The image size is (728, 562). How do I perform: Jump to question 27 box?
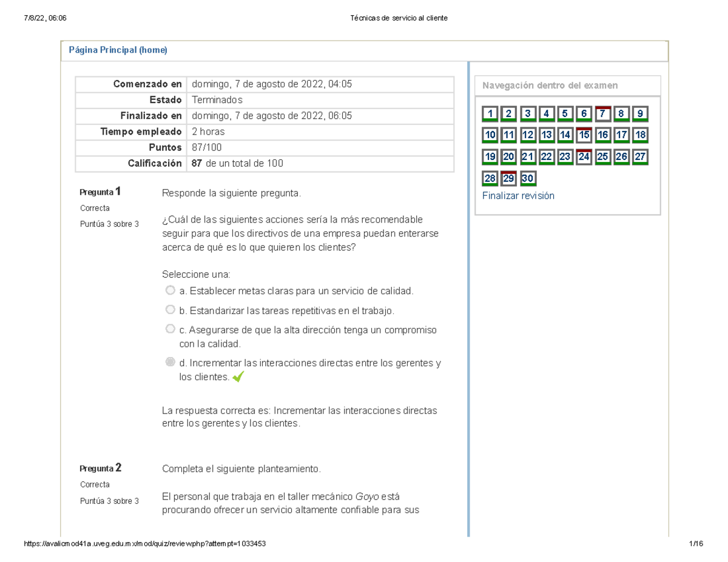tap(641, 157)
